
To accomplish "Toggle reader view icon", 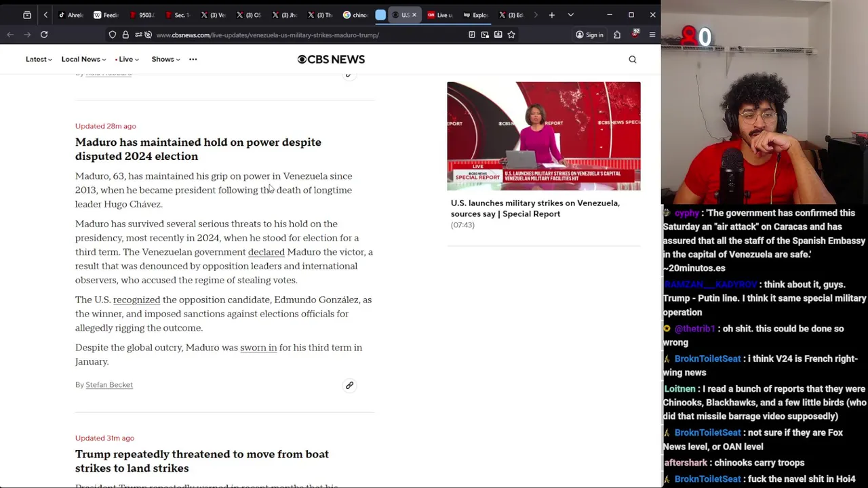I will tap(472, 35).
